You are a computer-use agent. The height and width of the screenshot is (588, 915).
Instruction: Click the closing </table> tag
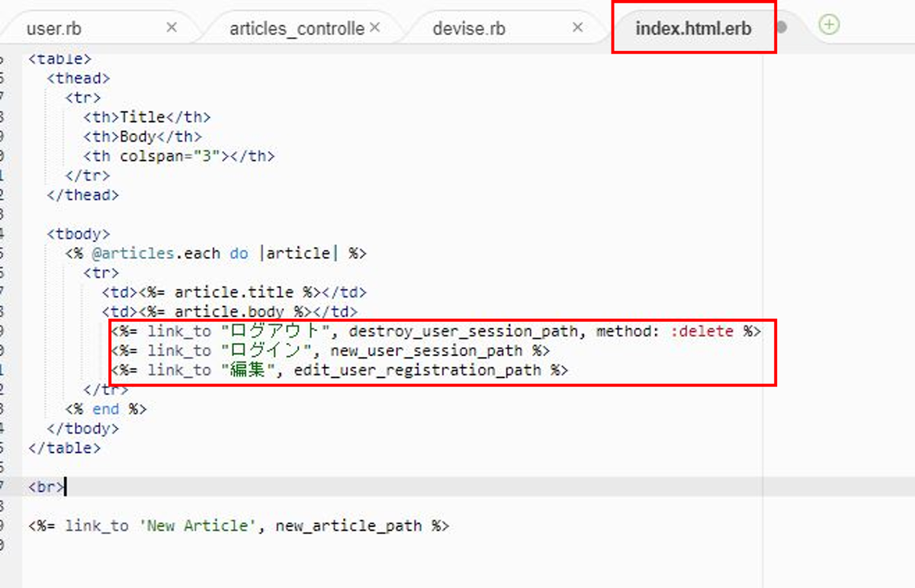click(x=65, y=448)
